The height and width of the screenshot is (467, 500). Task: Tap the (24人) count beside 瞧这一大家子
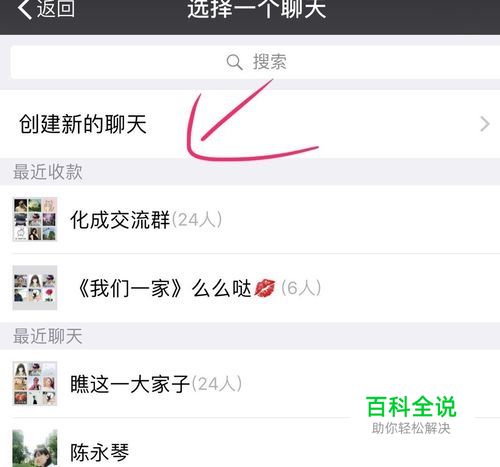[x=217, y=384]
